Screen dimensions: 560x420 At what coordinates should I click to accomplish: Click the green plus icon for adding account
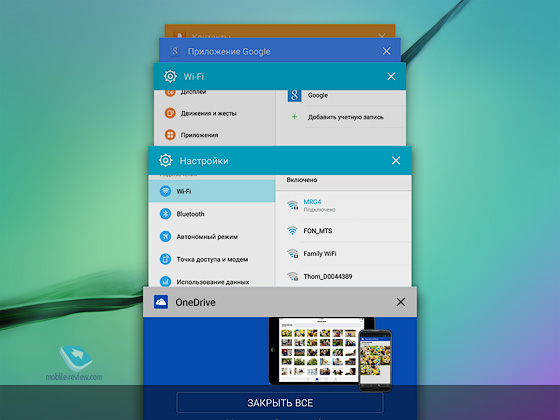(x=294, y=117)
